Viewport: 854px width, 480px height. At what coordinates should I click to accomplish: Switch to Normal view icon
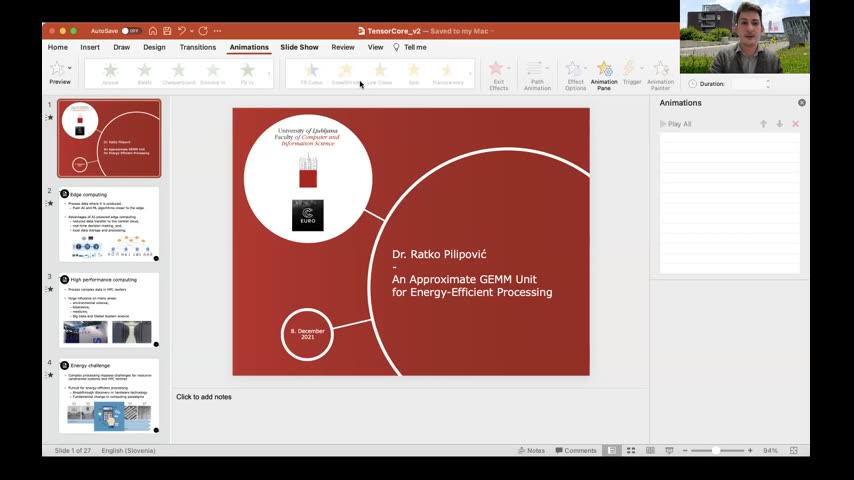point(612,451)
